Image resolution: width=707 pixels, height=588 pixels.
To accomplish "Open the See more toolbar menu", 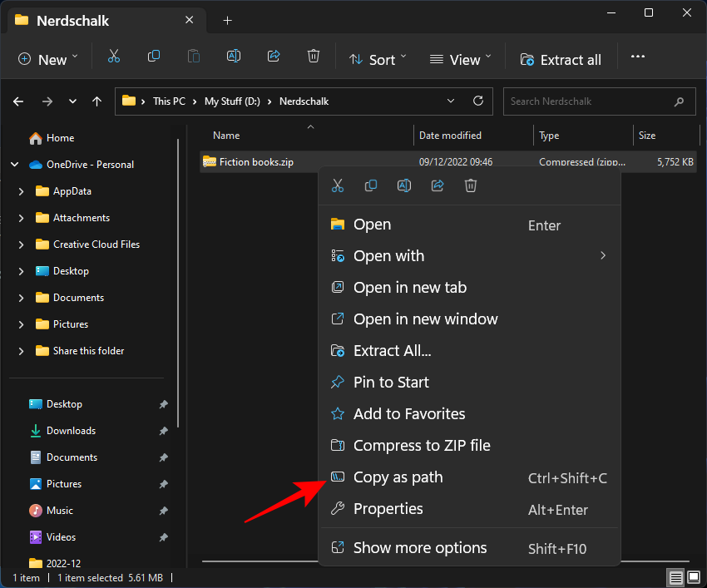I will coord(637,57).
